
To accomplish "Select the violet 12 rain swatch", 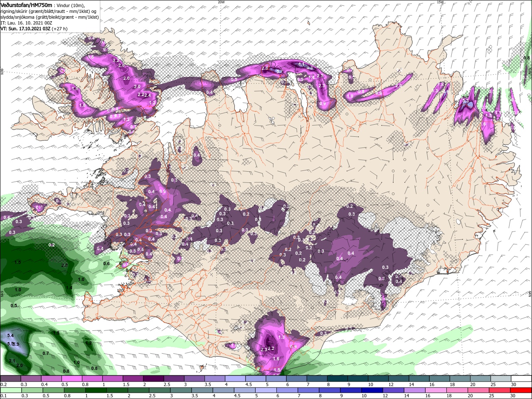I will click(394, 390).
